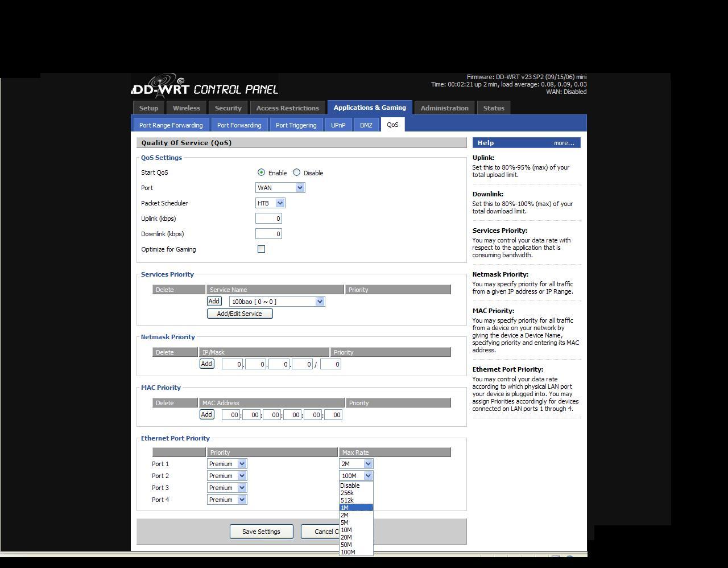Choose 100M in the Max Rate list
This screenshot has width=728, height=568.
tap(356, 552)
